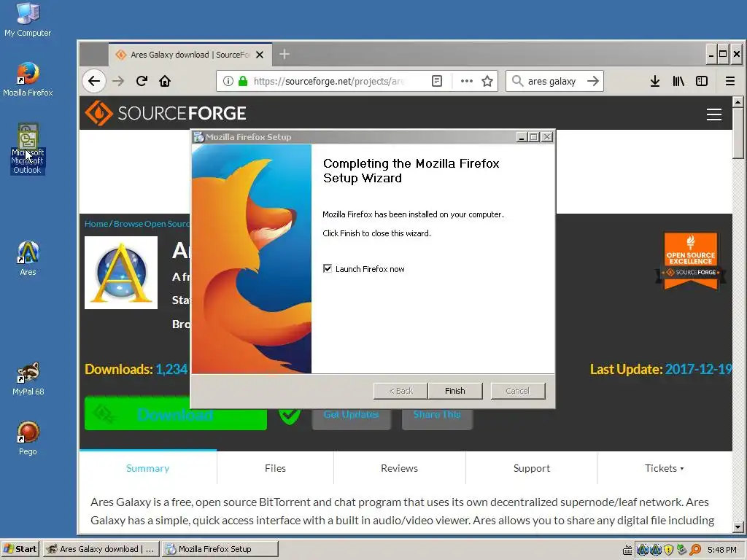Click the yellow security shield tray icon
The height and width of the screenshot is (560, 747).
click(668, 550)
